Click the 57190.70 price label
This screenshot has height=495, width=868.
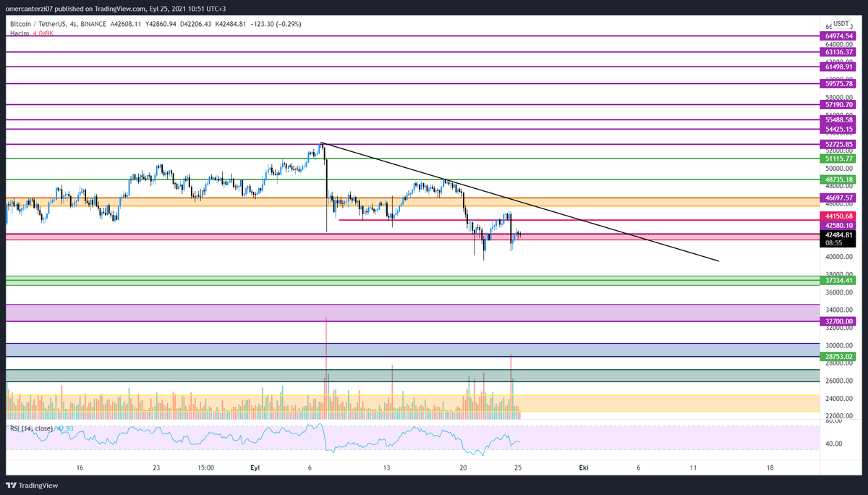click(x=840, y=105)
